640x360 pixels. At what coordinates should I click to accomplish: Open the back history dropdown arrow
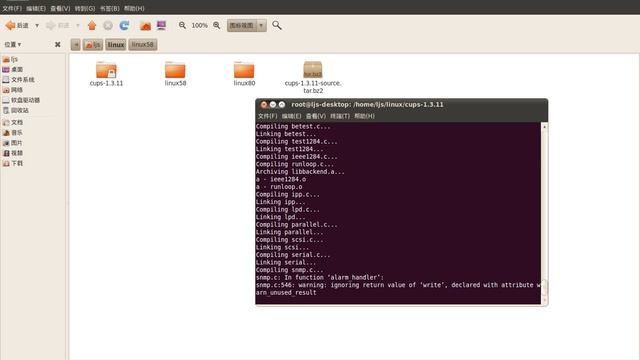point(37,25)
